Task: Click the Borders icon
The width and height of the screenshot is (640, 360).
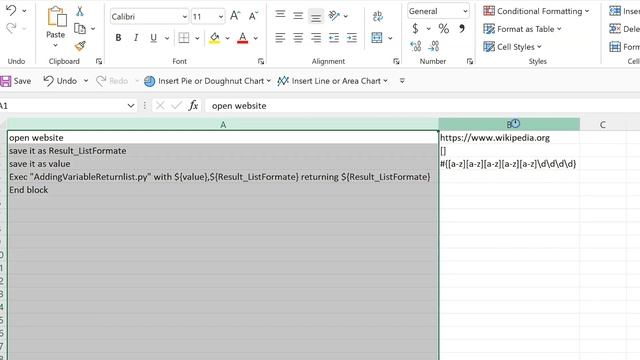Action: pyautogui.click(x=184, y=38)
